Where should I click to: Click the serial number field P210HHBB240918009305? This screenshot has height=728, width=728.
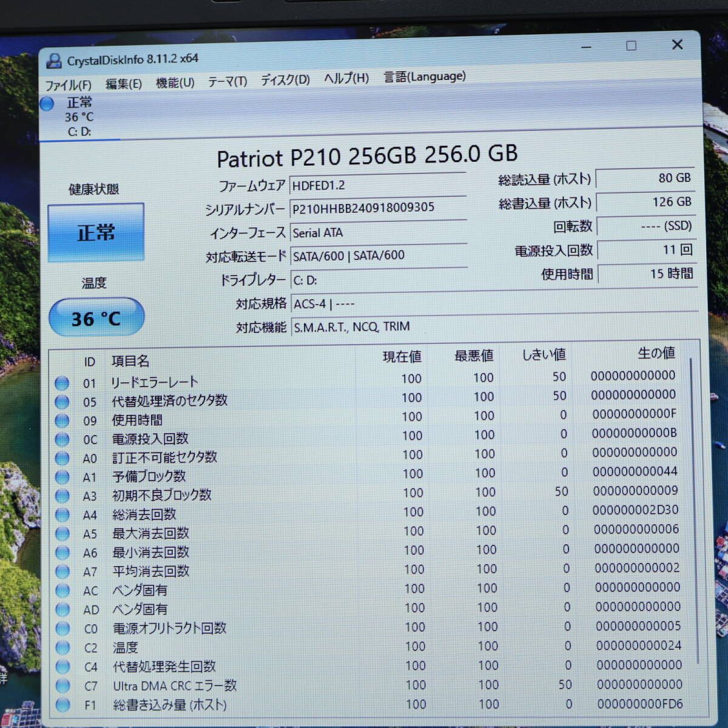point(377,207)
